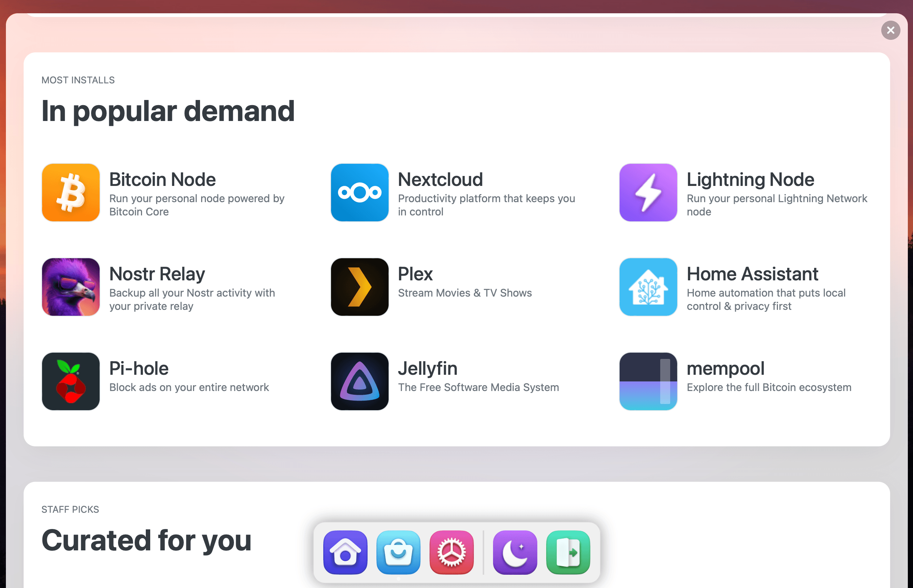The height and width of the screenshot is (588, 913).
Task: Click 'Run your personal node powered by' text
Action: pos(197,198)
